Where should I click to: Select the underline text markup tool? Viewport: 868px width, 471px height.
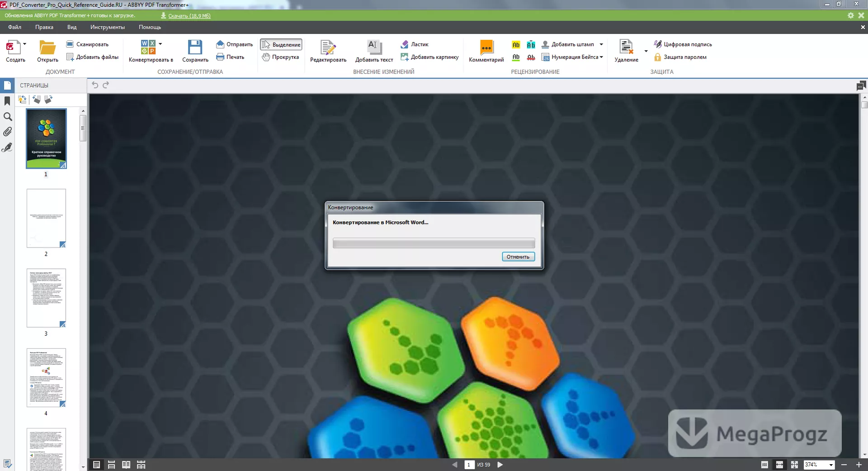516,57
